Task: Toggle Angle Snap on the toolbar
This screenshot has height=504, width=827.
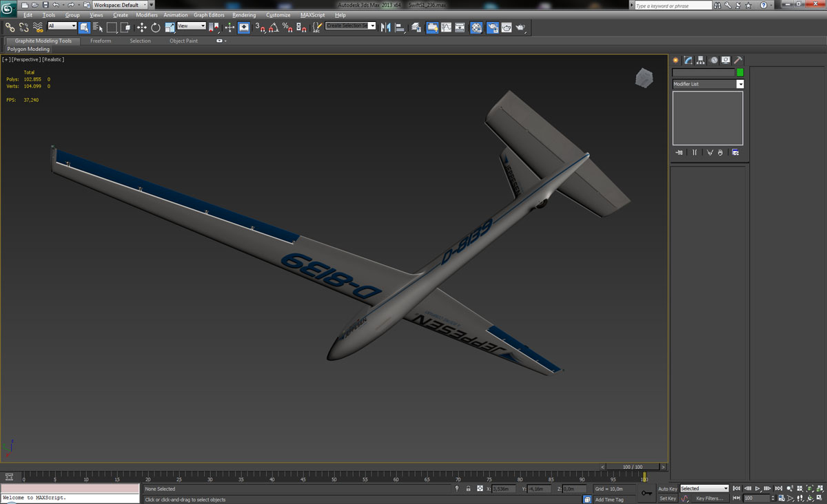Action: [x=274, y=28]
